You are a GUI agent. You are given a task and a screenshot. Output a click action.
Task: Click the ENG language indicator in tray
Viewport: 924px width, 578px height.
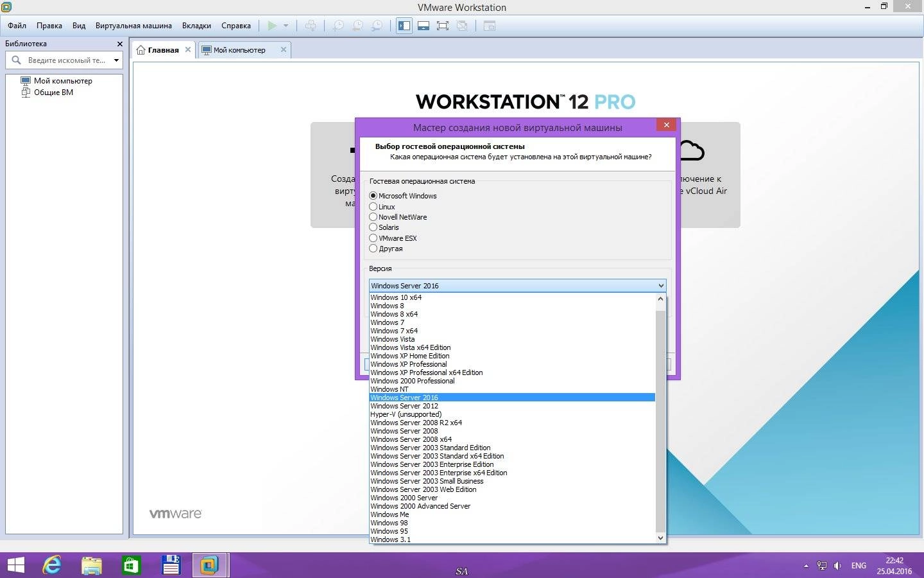pos(859,566)
